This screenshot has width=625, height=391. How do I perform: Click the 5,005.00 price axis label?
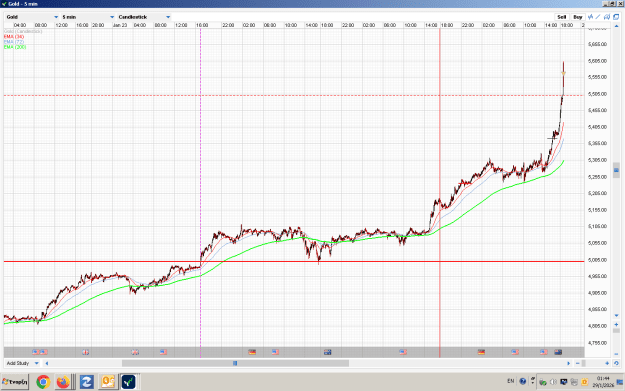(597, 260)
